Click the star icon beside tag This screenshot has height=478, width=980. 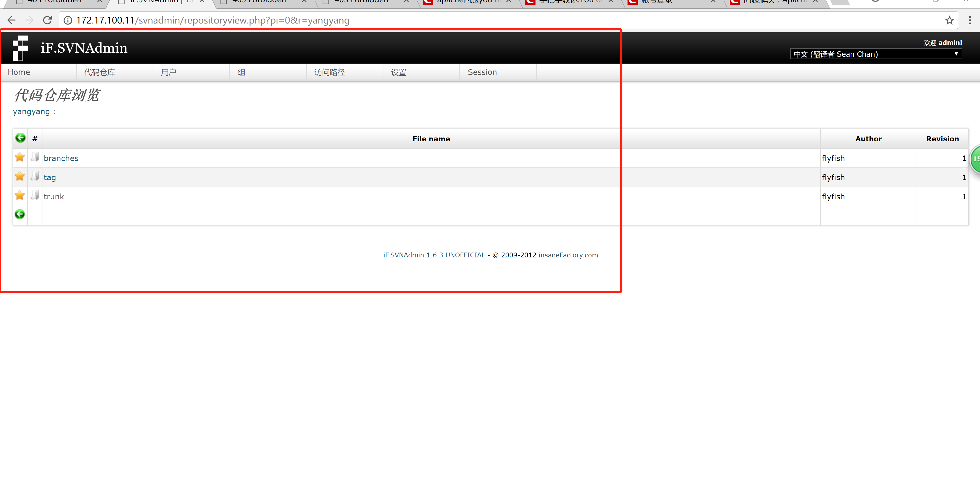(x=20, y=177)
